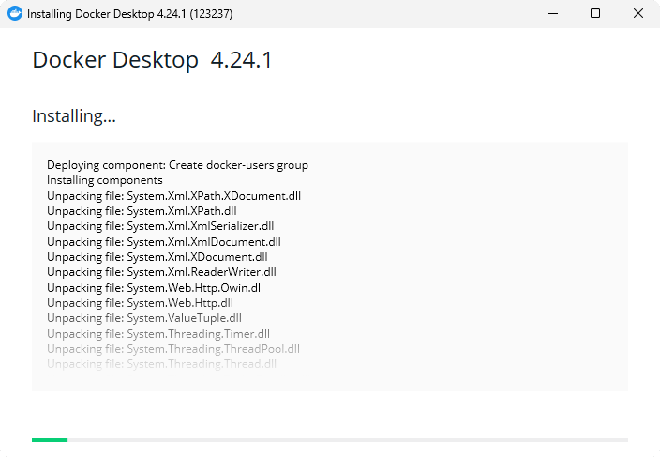Image resolution: width=660 pixels, height=457 pixels.
Task: Minimize the Docker installer window
Action: [x=553, y=13]
